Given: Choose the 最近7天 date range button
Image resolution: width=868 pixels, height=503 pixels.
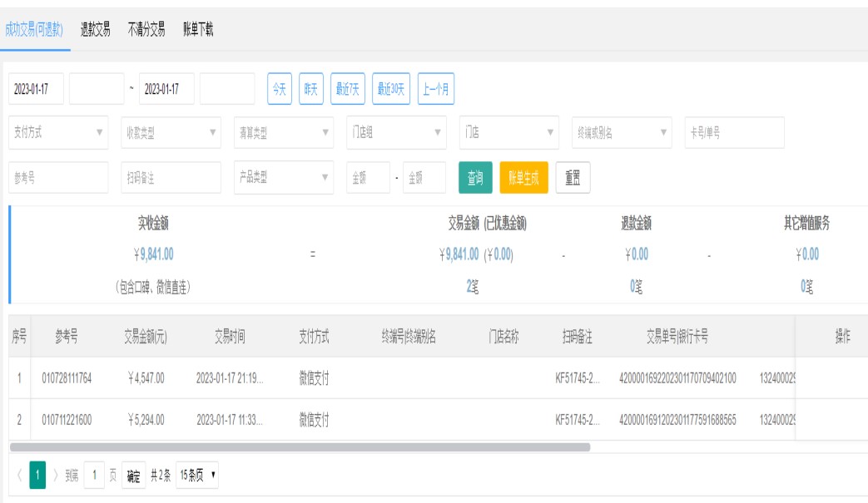Looking at the screenshot, I should pos(348,89).
